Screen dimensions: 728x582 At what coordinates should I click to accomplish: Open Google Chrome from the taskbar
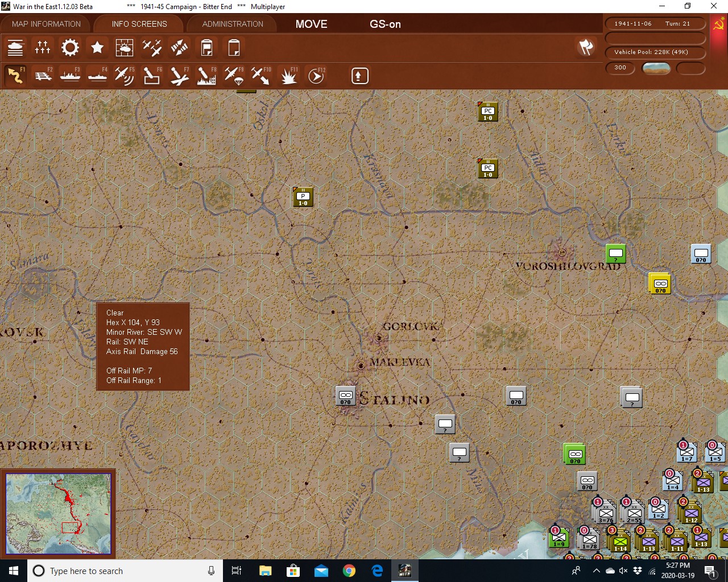[x=349, y=571]
